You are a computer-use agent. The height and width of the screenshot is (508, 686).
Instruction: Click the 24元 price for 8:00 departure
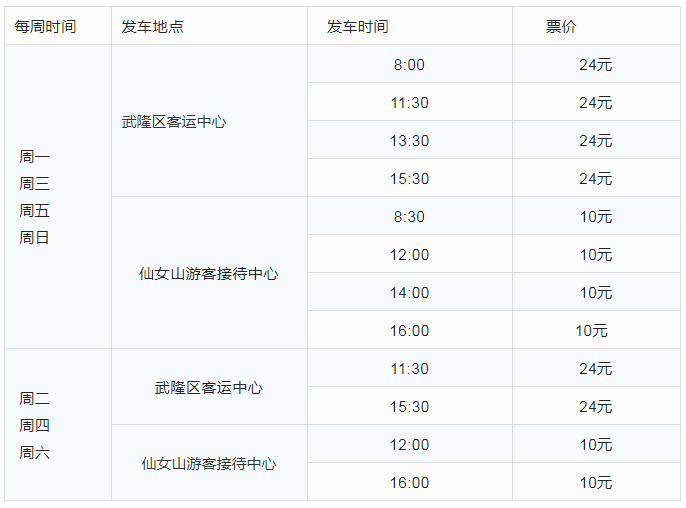595,65
